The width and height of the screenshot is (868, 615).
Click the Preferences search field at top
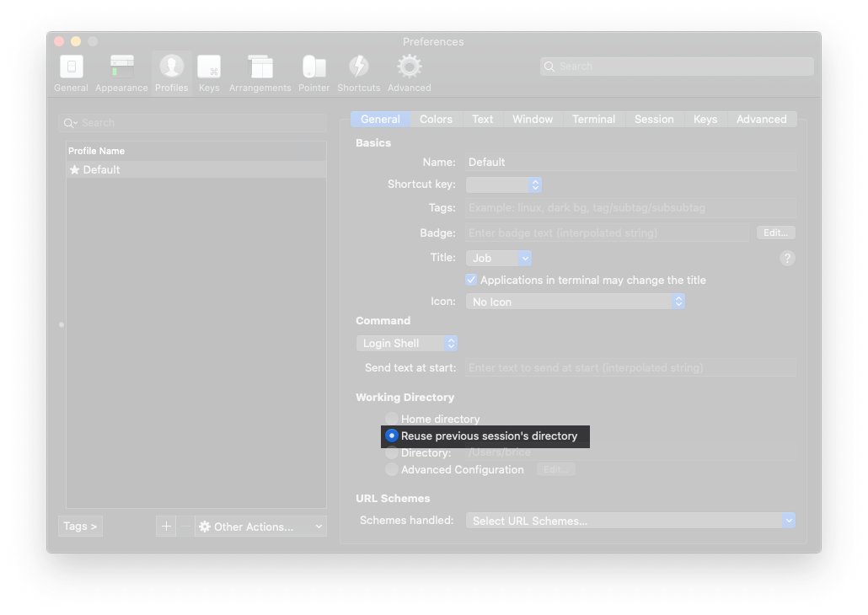coord(677,67)
